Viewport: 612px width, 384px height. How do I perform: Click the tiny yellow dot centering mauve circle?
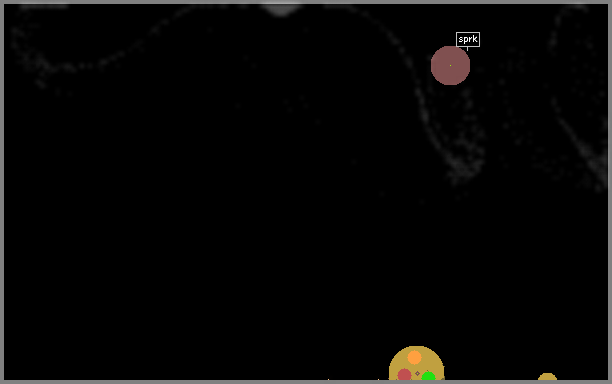pos(450,66)
